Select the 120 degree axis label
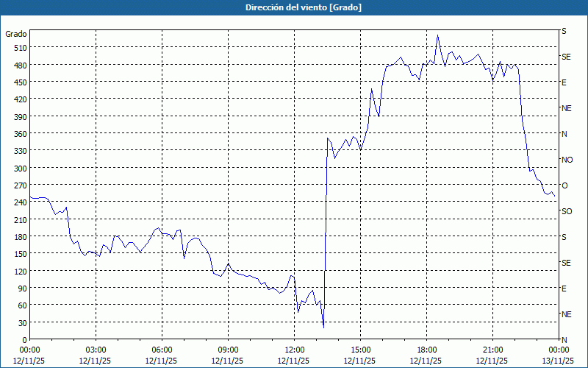The height and width of the screenshot is (368, 588). tap(21, 272)
